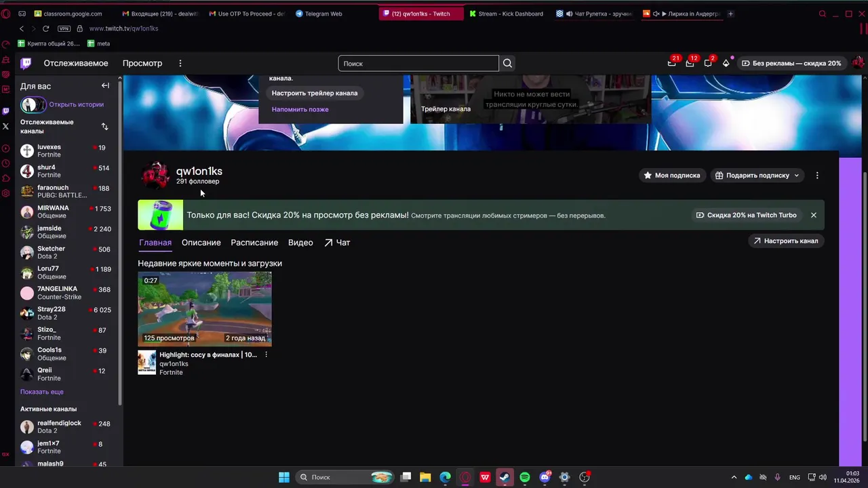Open the Fortnite highlight video thumbnail

205,309
